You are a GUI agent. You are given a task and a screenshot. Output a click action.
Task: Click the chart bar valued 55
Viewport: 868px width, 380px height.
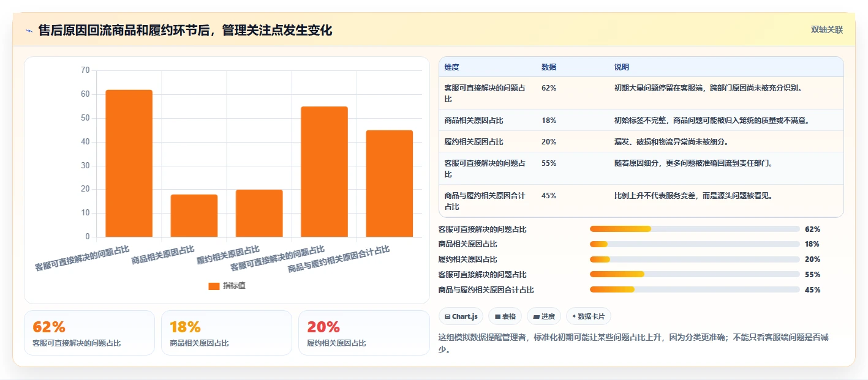pyautogui.click(x=324, y=171)
